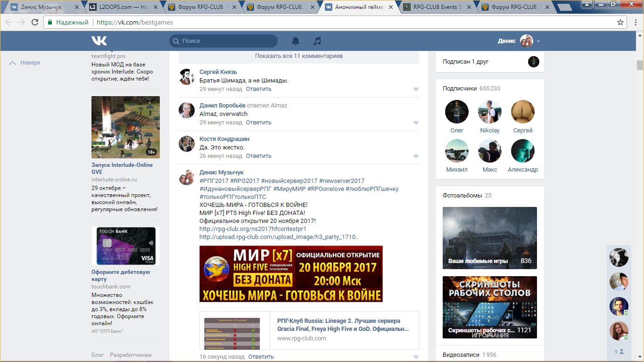This screenshot has width=644, height=362.
Task: Open the top chat contact in the sidebar
Action: [619, 257]
